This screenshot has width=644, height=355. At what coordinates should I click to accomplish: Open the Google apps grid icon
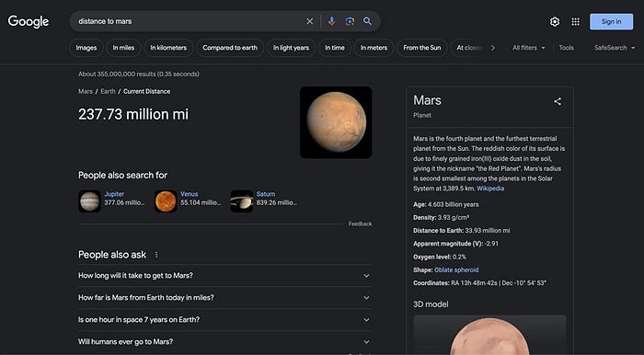[x=575, y=22]
